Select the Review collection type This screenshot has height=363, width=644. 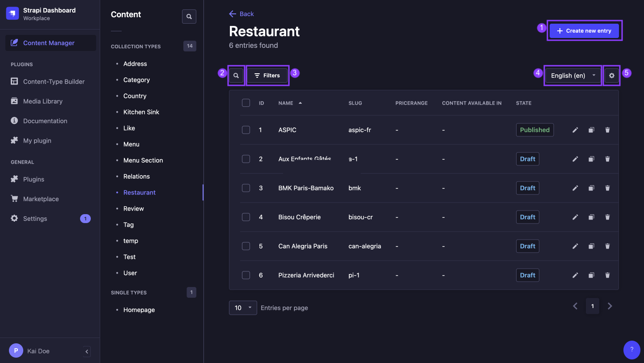pyautogui.click(x=133, y=208)
